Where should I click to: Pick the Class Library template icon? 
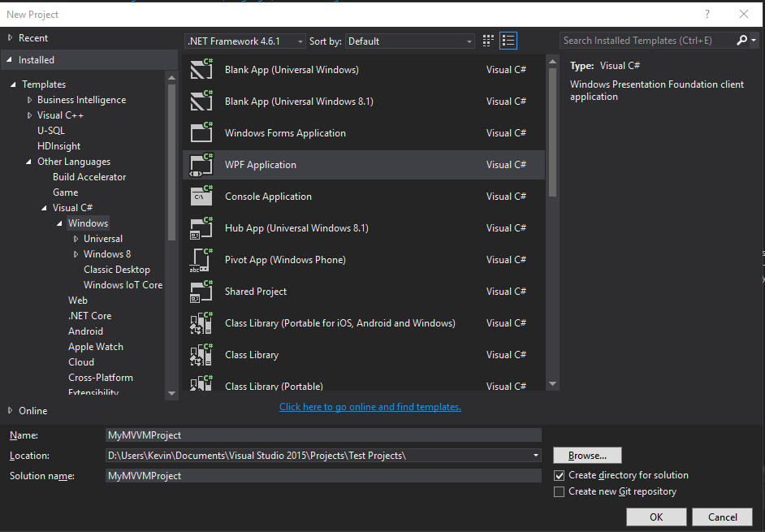[x=201, y=354]
